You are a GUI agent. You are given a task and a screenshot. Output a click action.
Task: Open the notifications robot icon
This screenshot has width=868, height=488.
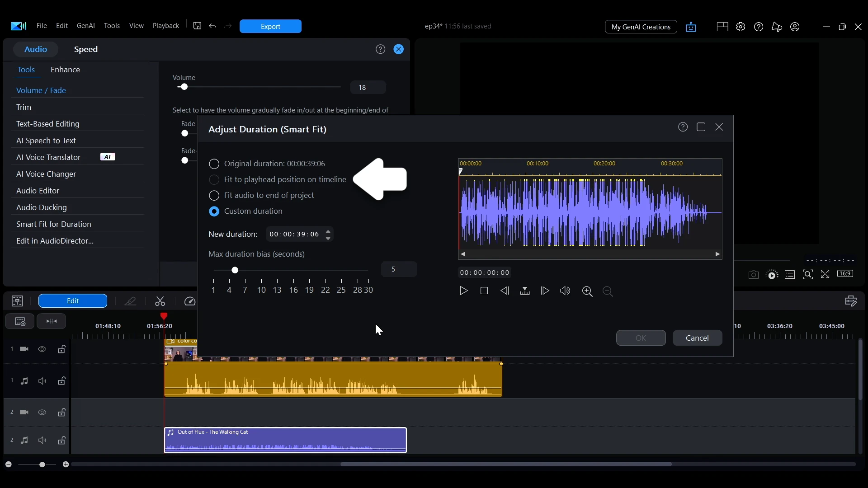pos(691,27)
